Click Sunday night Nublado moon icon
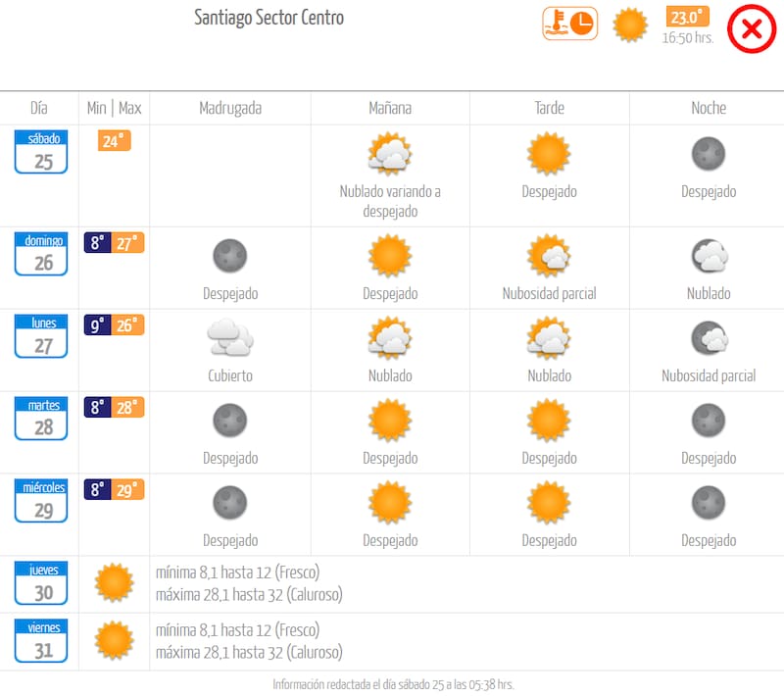This screenshot has width=784, height=697. click(x=709, y=256)
